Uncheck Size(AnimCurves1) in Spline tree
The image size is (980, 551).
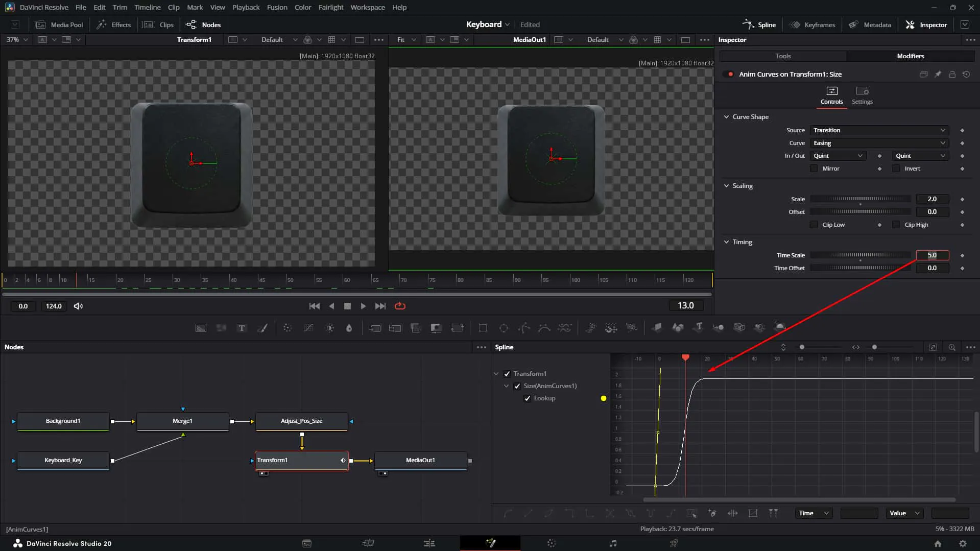coord(517,386)
